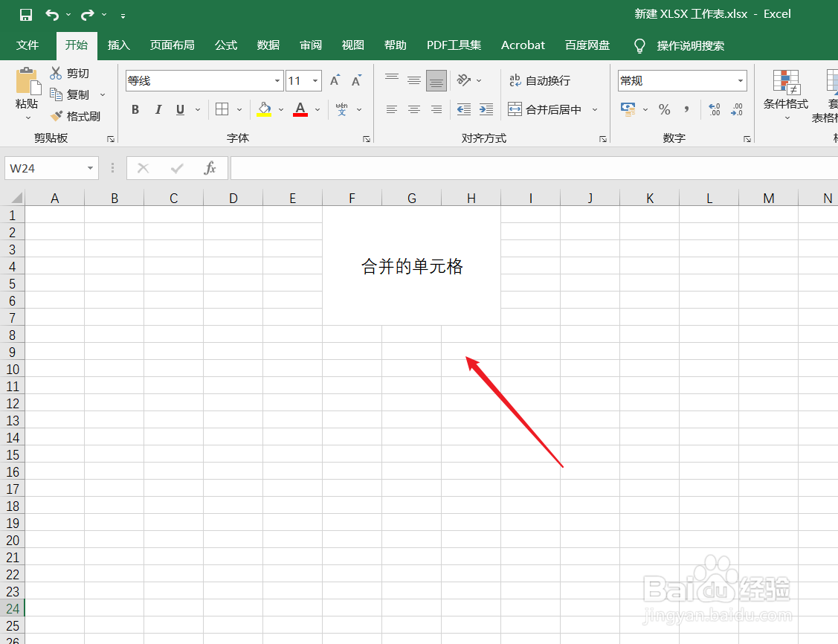Image resolution: width=838 pixels, height=644 pixels.
Task: Select middle align icon
Action: (x=414, y=81)
